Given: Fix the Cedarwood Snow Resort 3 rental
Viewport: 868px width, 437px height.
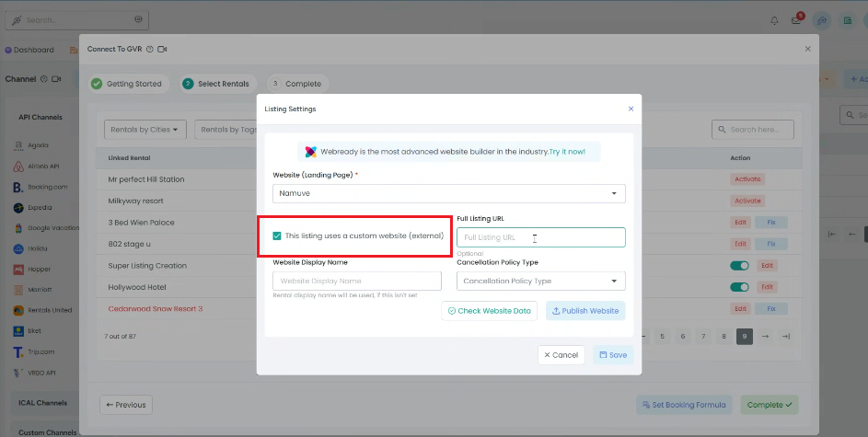Looking at the screenshot, I should coord(771,309).
